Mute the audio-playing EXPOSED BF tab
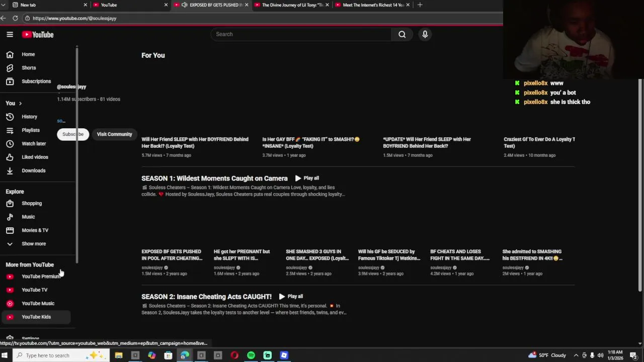 [185, 5]
